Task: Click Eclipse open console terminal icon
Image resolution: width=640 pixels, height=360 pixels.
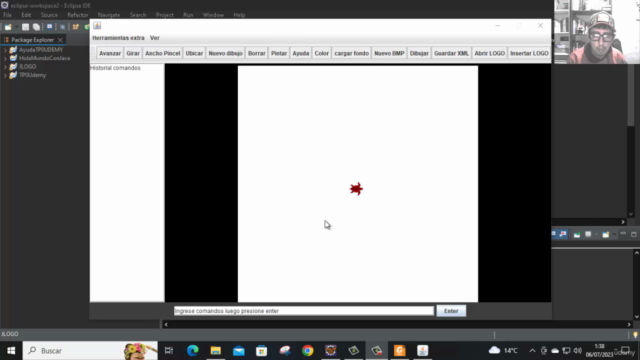Action: tap(49, 27)
